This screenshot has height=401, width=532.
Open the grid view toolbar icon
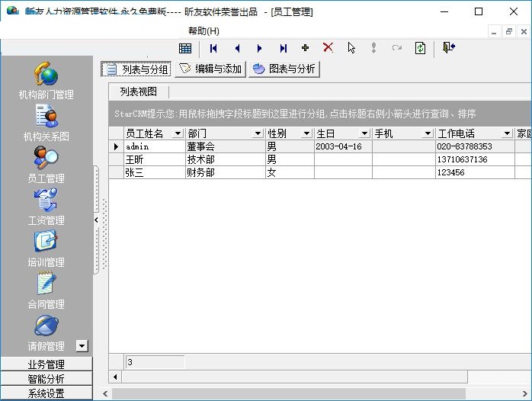tap(185, 49)
